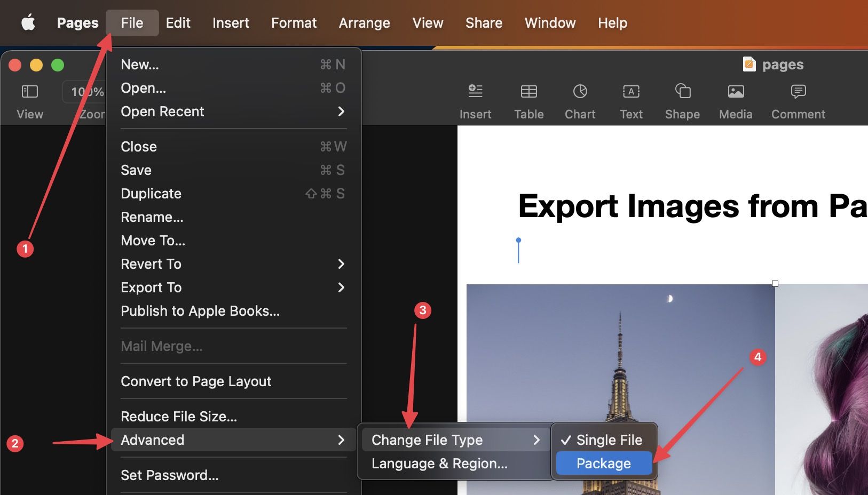Screen dimensions: 868x495
Task: Open the Chart toolbar icon
Action: pos(580,92)
